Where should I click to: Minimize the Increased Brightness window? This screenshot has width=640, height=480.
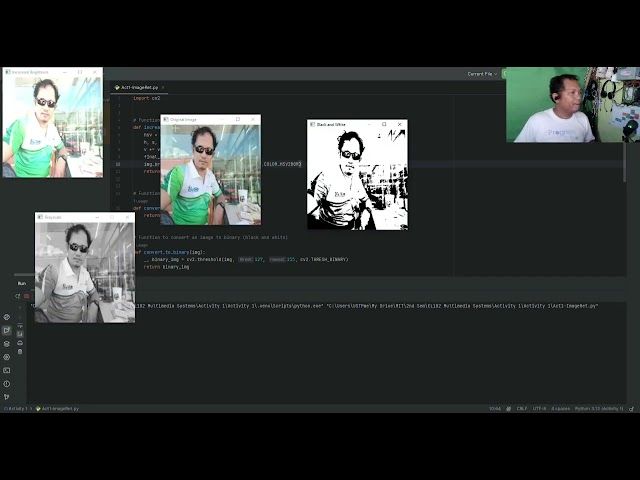(64, 72)
